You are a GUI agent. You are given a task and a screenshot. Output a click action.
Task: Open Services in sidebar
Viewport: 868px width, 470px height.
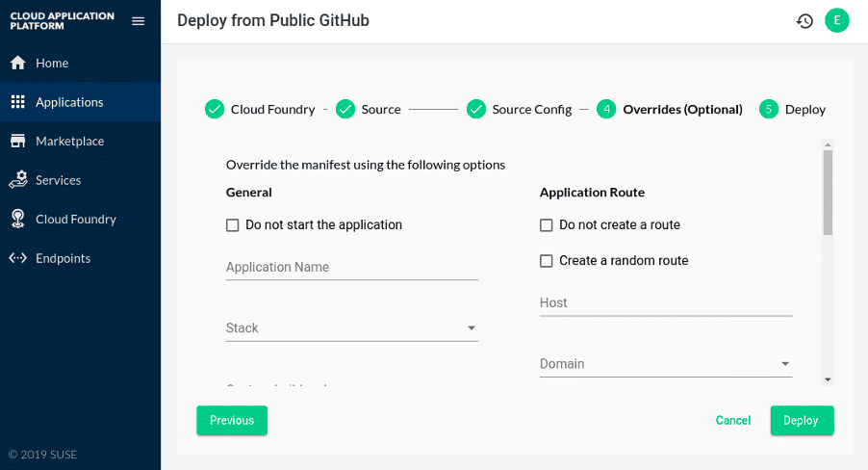click(80, 179)
